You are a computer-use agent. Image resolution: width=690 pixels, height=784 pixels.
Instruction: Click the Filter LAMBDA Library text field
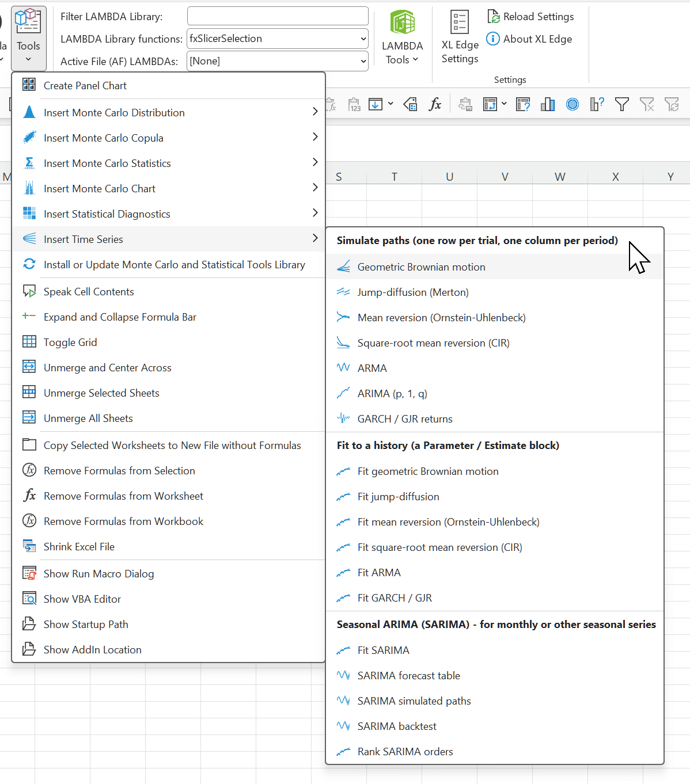pyautogui.click(x=278, y=16)
